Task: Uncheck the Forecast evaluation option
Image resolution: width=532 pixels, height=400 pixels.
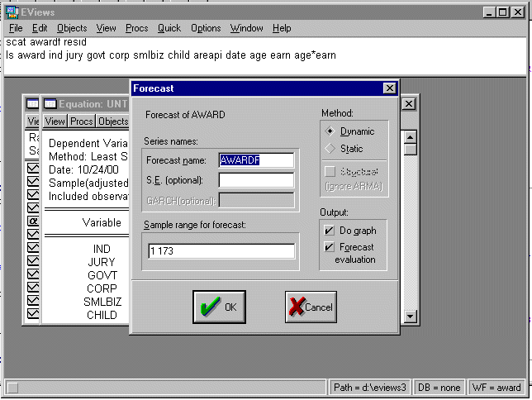Action: click(330, 247)
